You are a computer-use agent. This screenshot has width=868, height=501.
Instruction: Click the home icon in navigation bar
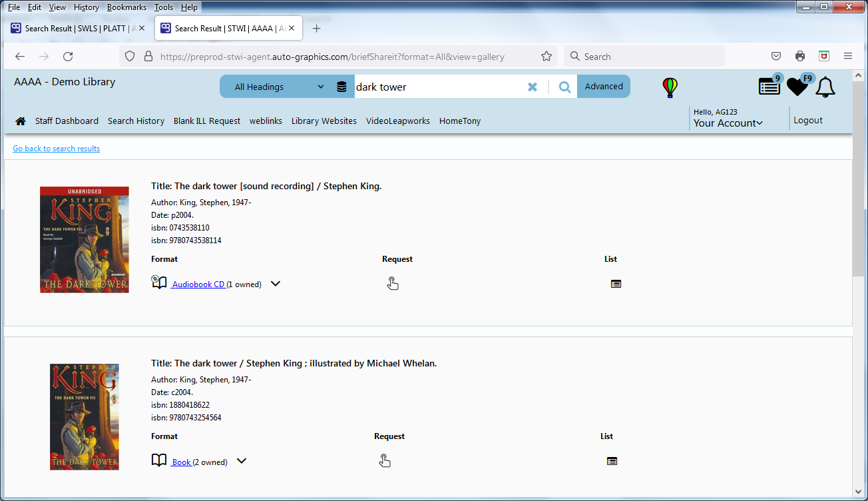21,121
